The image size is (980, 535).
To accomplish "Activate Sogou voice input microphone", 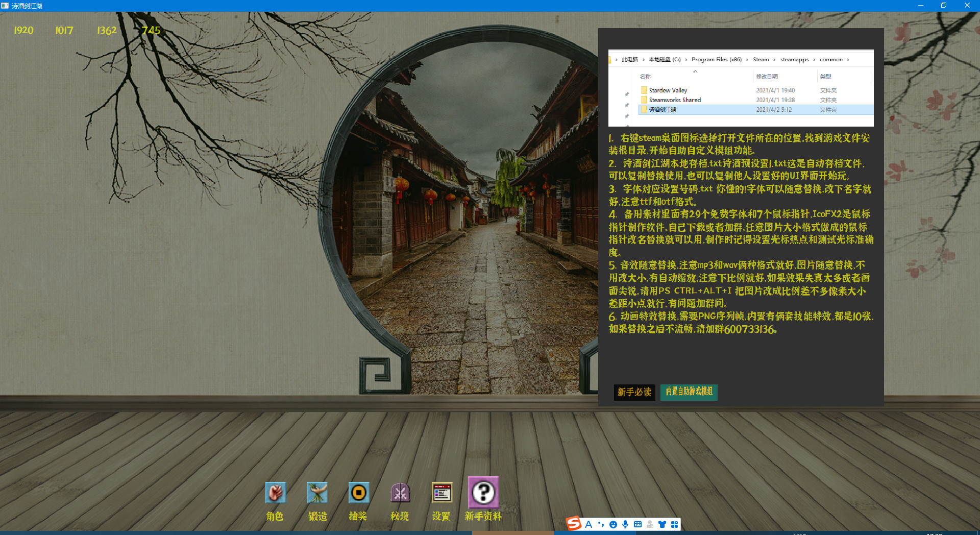I will pyautogui.click(x=625, y=524).
